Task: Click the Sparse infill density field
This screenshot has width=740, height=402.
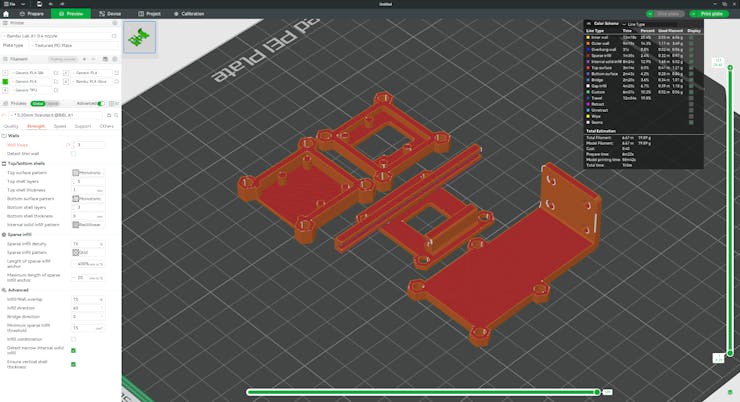Action: click(88, 244)
